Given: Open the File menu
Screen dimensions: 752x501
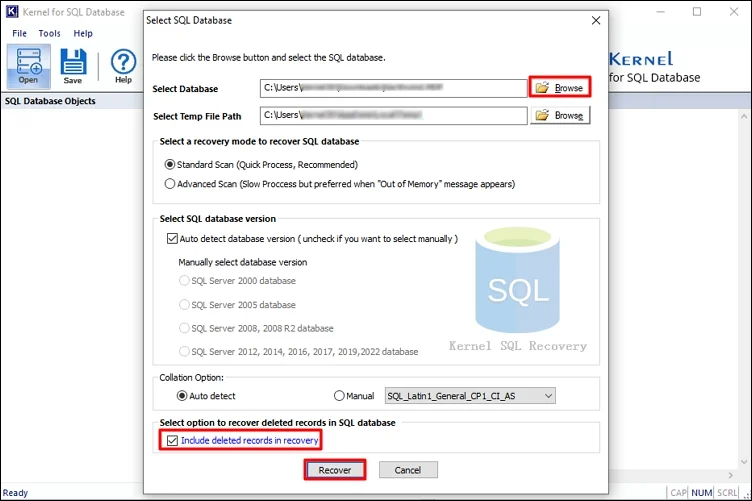Looking at the screenshot, I should (19, 34).
